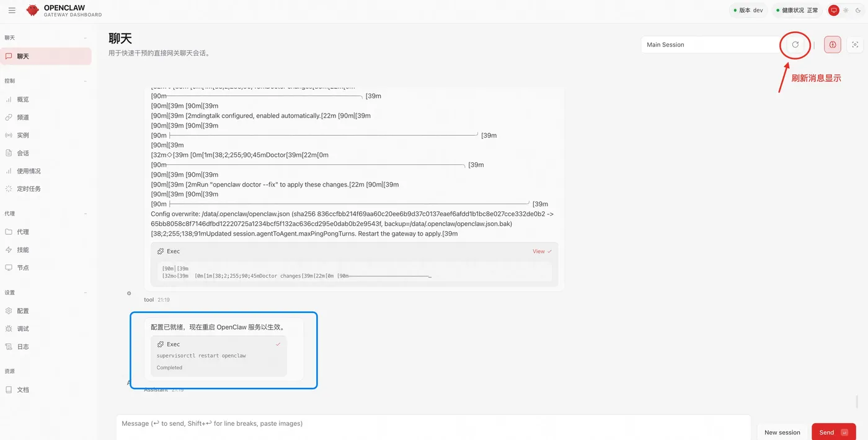868x440 pixels.
Task: Open the 概览 sidebar menu item
Action: 23,99
